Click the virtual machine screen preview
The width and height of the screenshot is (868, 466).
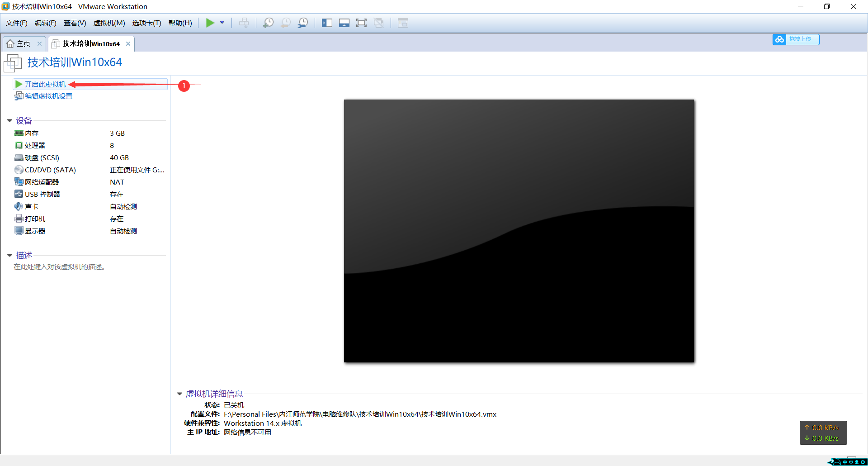click(x=519, y=231)
